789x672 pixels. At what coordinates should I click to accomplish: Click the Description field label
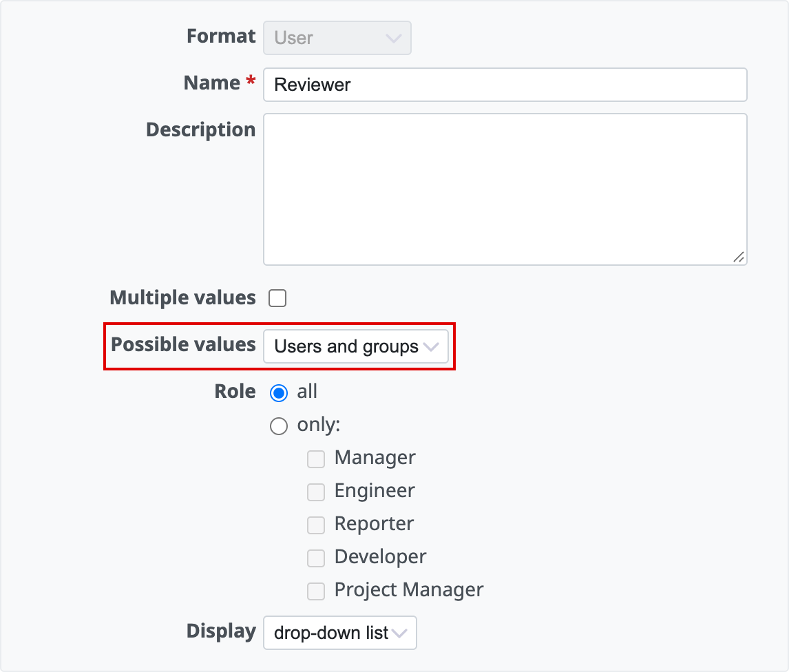coord(201,130)
